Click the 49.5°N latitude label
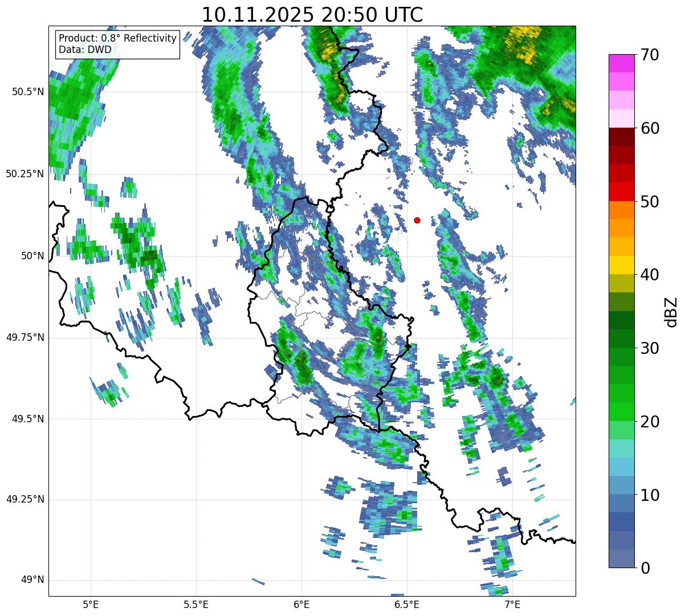This screenshot has width=685, height=616. click(x=28, y=419)
